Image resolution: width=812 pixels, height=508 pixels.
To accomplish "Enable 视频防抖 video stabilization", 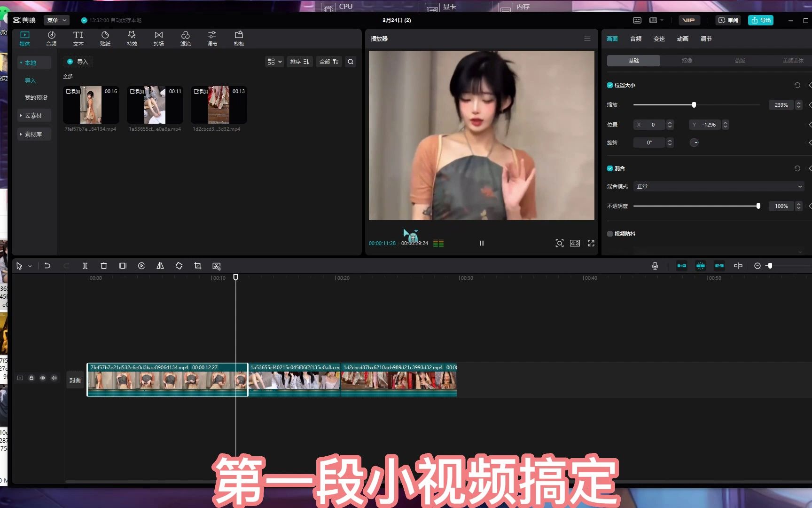I will pos(610,234).
